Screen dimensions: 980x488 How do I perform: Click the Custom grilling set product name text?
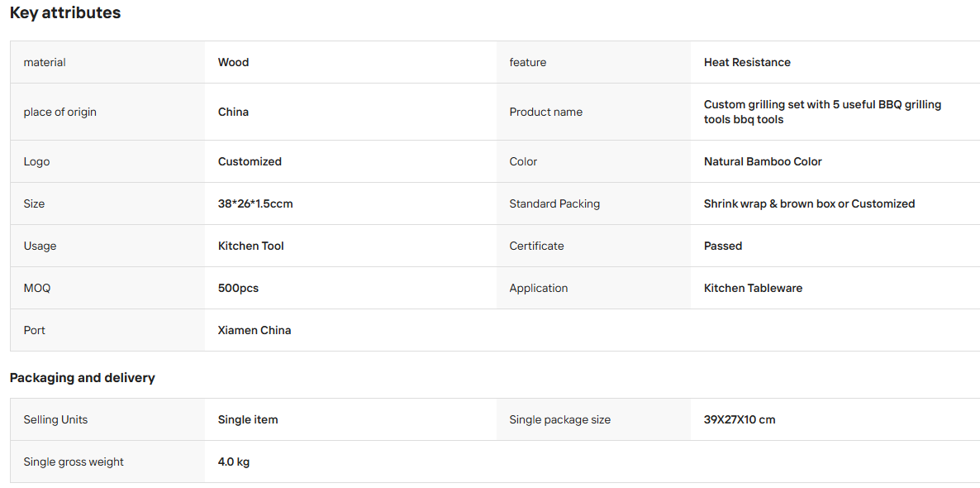point(822,112)
